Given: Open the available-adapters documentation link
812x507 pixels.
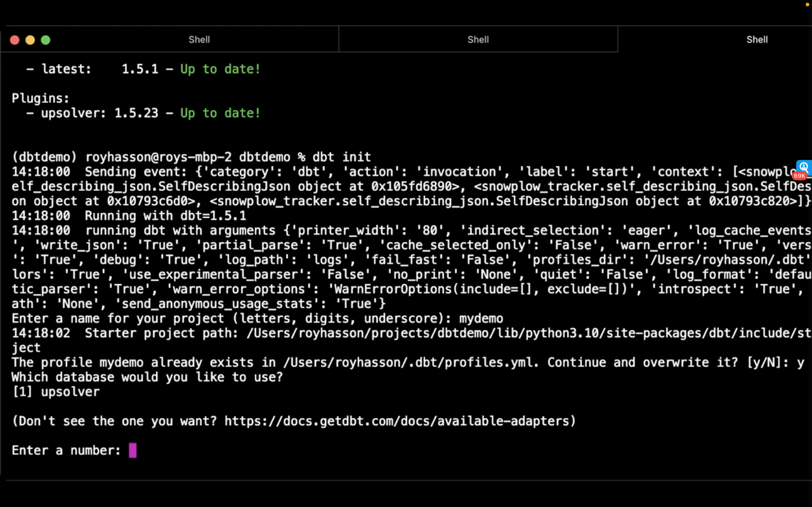Looking at the screenshot, I should (x=399, y=421).
